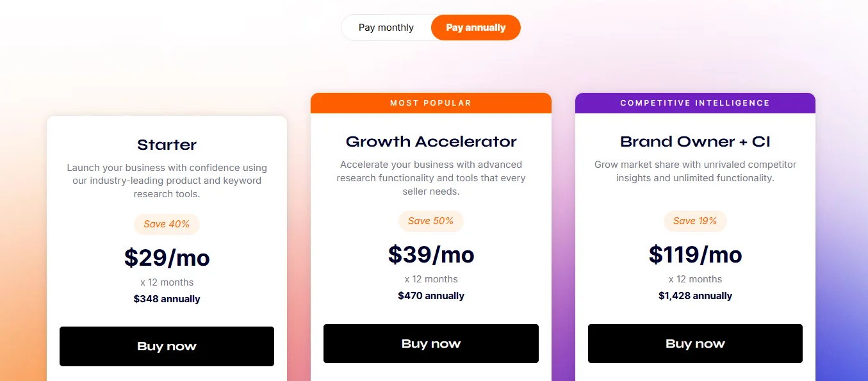This screenshot has width=868, height=381.
Task: Click the purple COMPETITIVE INTELLIGENCE banner
Action: point(695,103)
